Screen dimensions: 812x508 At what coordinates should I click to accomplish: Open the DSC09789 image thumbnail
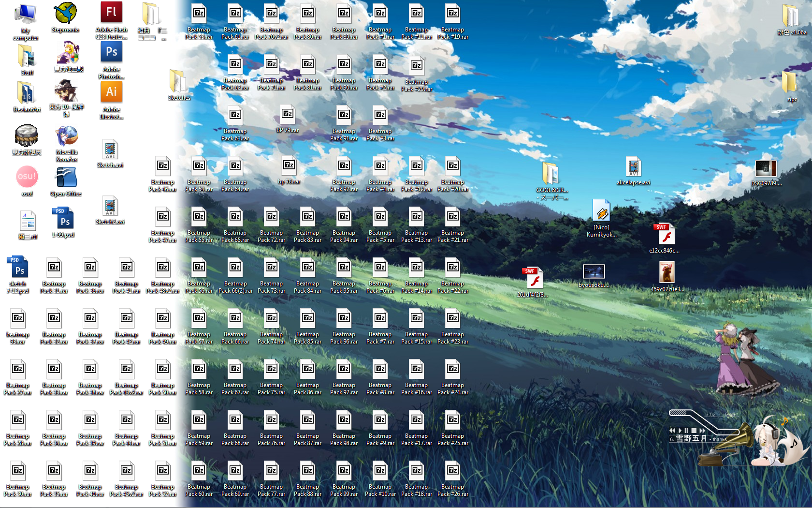(x=766, y=173)
